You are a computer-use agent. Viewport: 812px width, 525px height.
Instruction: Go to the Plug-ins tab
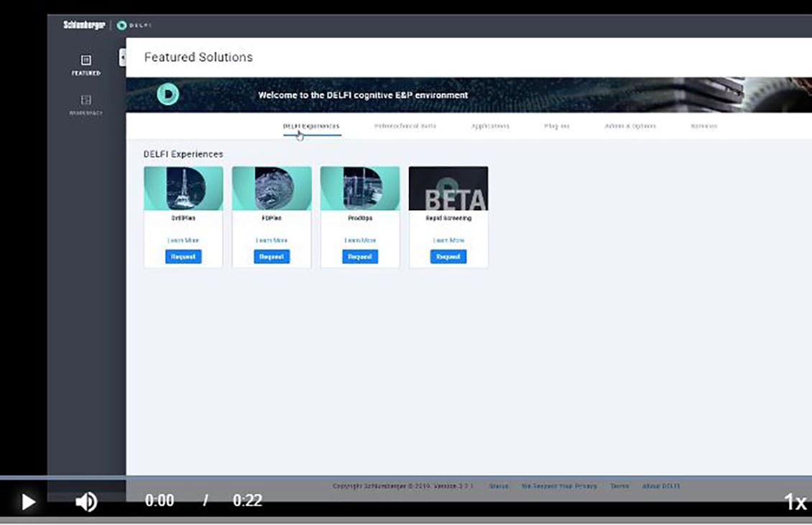[557, 126]
